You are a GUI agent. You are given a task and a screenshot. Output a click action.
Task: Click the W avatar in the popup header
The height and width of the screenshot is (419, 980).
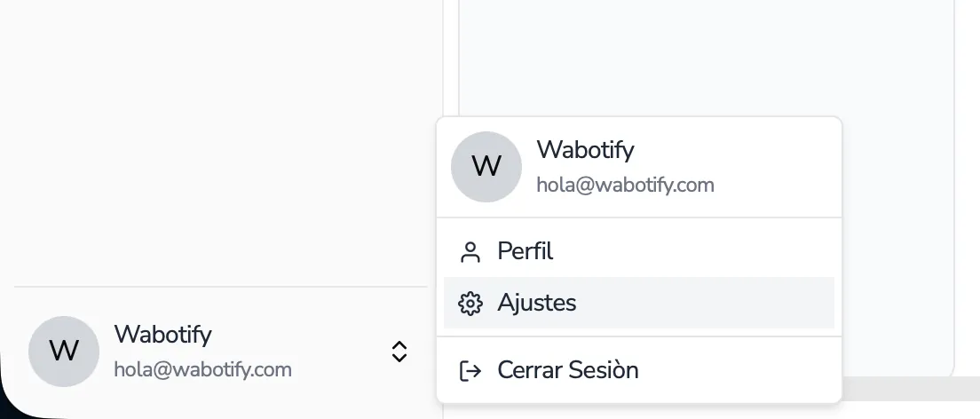click(x=486, y=167)
